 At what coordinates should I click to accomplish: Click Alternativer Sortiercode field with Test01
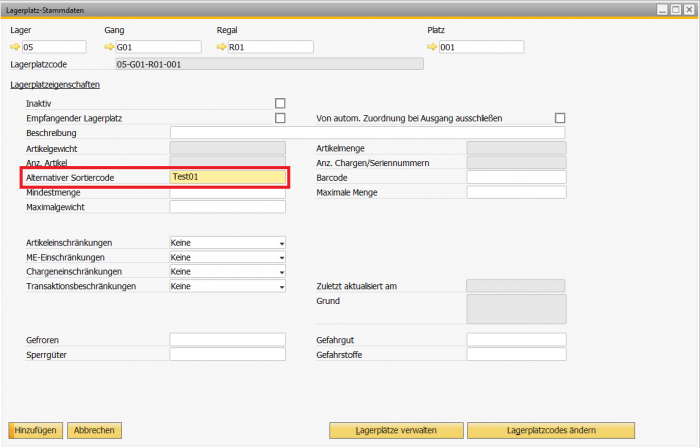click(228, 177)
